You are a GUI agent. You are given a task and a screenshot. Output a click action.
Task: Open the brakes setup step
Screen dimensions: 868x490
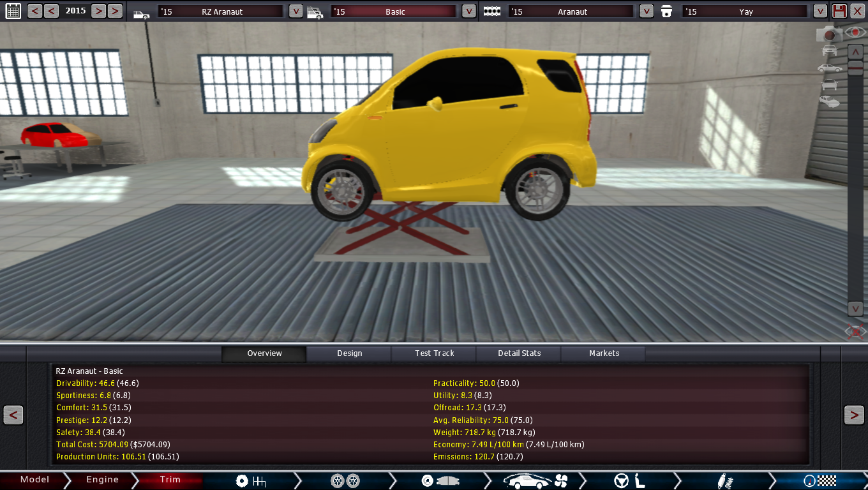[439, 480]
